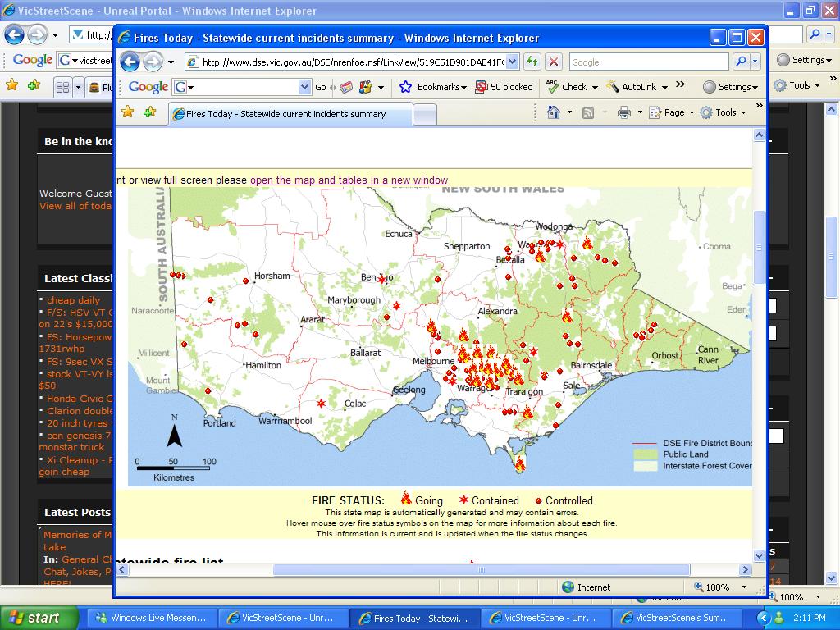Expand the Check options dropdown arrow
The width and height of the screenshot is (840, 630).
click(594, 87)
